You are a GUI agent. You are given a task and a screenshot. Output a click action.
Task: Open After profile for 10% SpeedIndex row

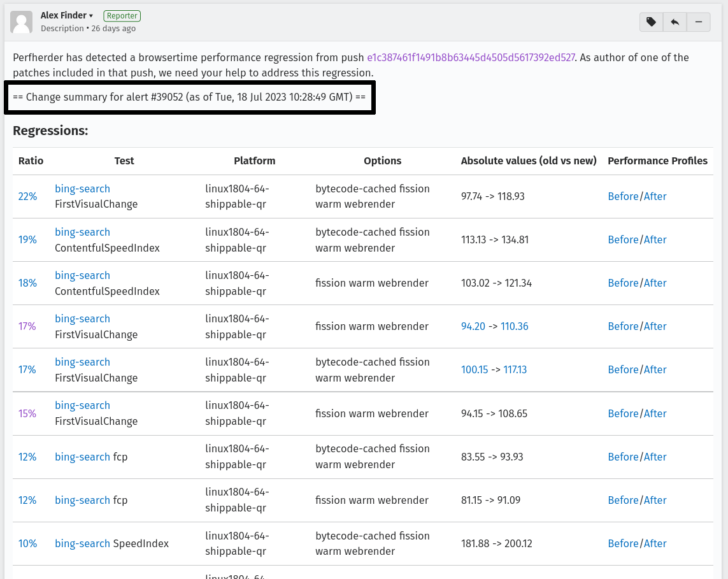[655, 543]
